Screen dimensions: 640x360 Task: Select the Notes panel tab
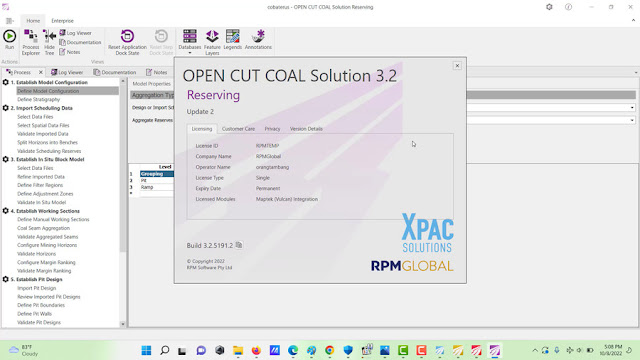point(157,72)
